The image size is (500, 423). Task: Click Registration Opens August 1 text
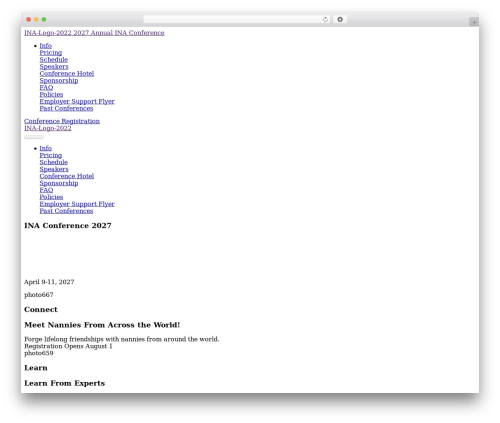(68, 346)
